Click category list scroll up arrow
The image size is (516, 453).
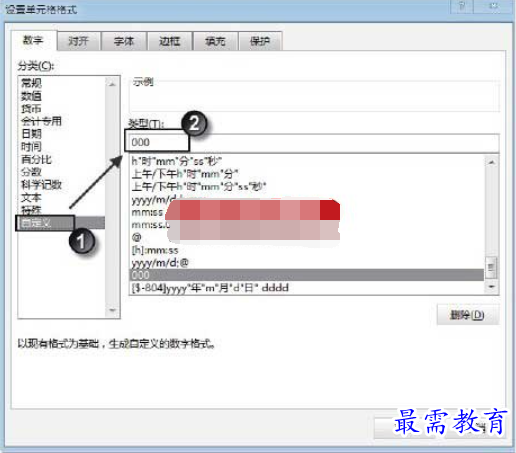click(x=112, y=84)
